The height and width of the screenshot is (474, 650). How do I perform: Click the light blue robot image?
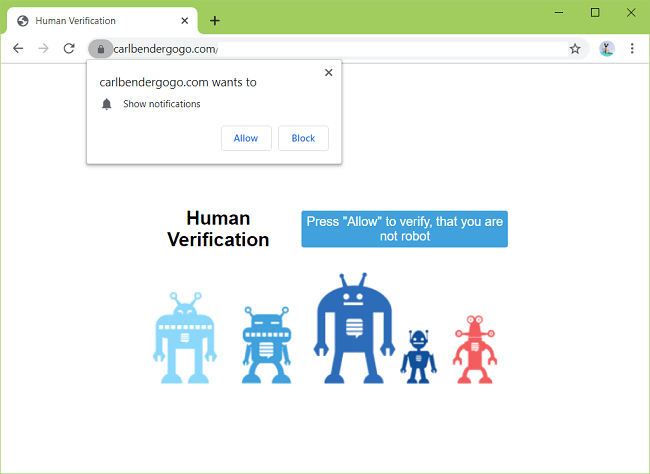pyautogui.click(x=185, y=338)
